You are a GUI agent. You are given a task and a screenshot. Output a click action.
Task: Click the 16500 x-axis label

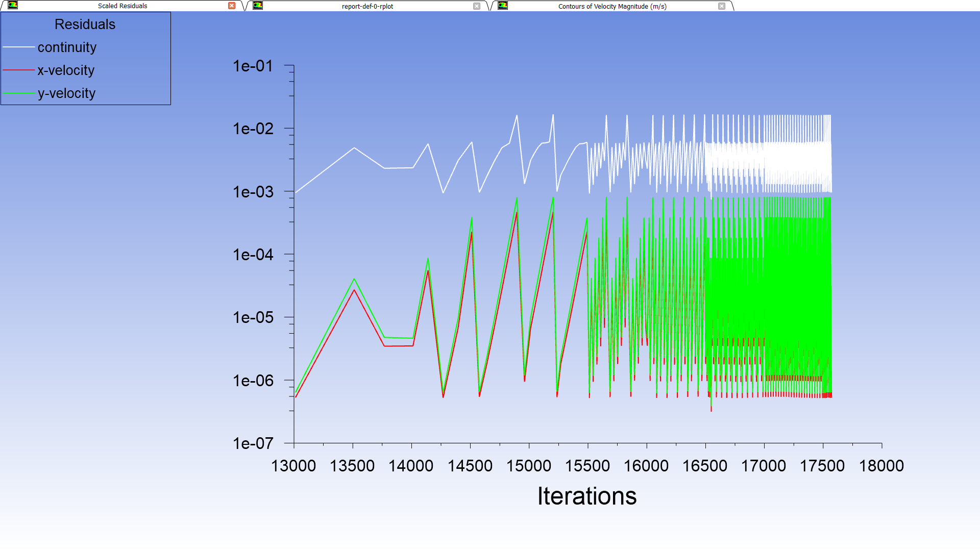pos(705,466)
